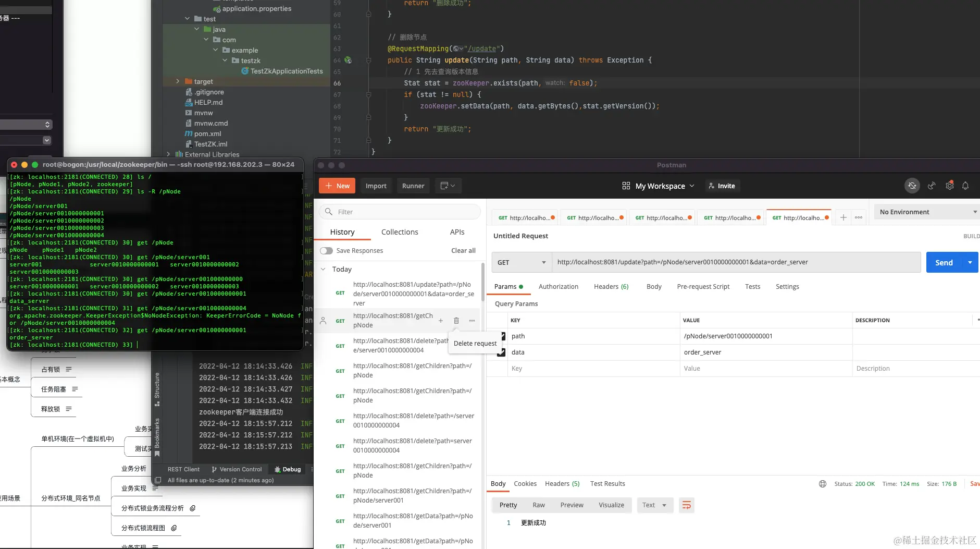Click the tool window toggle icon in the IDE status bar
Screen dimensions: 980x549
(x=158, y=480)
